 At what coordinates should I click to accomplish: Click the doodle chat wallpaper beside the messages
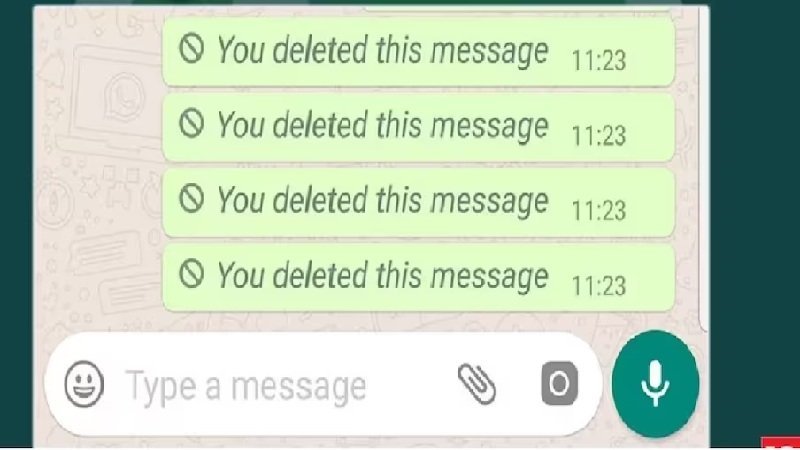click(98, 168)
